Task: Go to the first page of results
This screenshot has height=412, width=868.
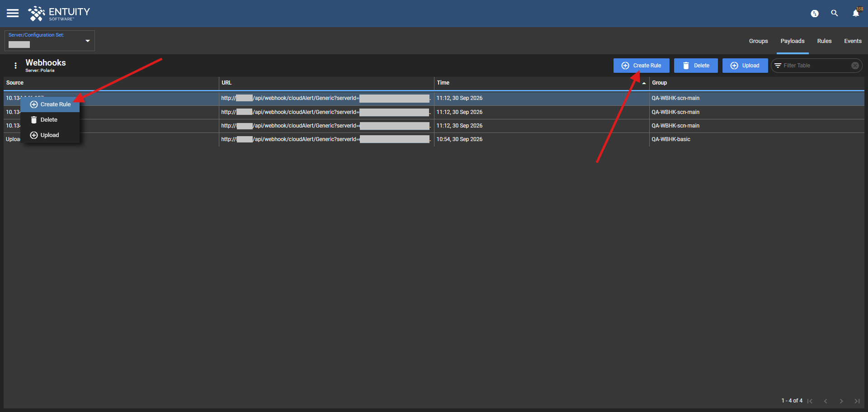Action: [810, 401]
